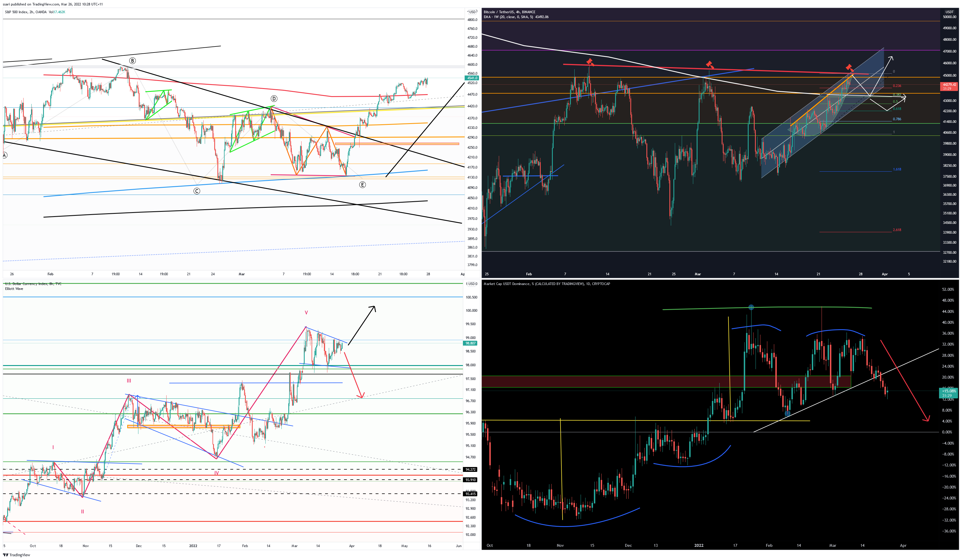The width and height of the screenshot is (962, 560).
Task: Select the red IV Elliott wave label
Action: pos(217,473)
